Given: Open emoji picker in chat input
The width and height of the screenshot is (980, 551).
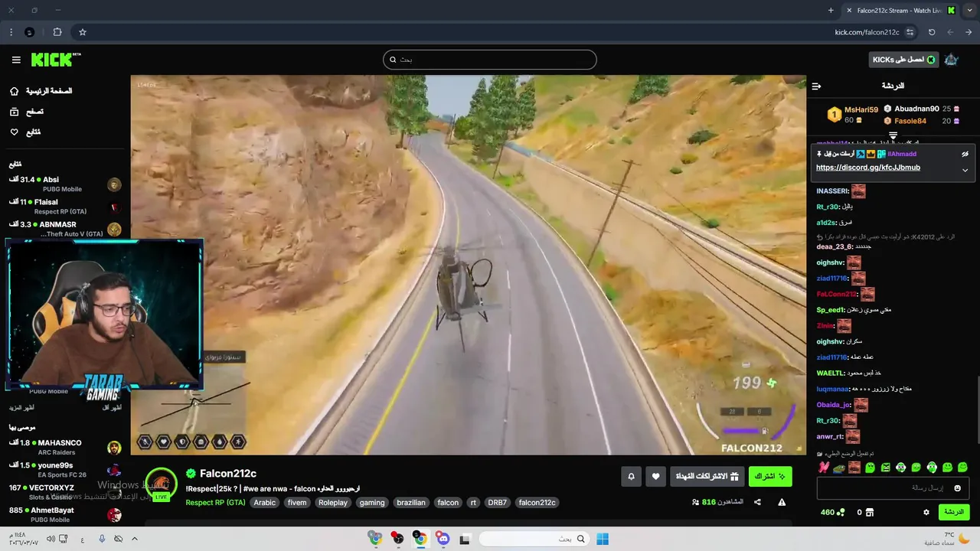Looking at the screenshot, I should click(957, 488).
